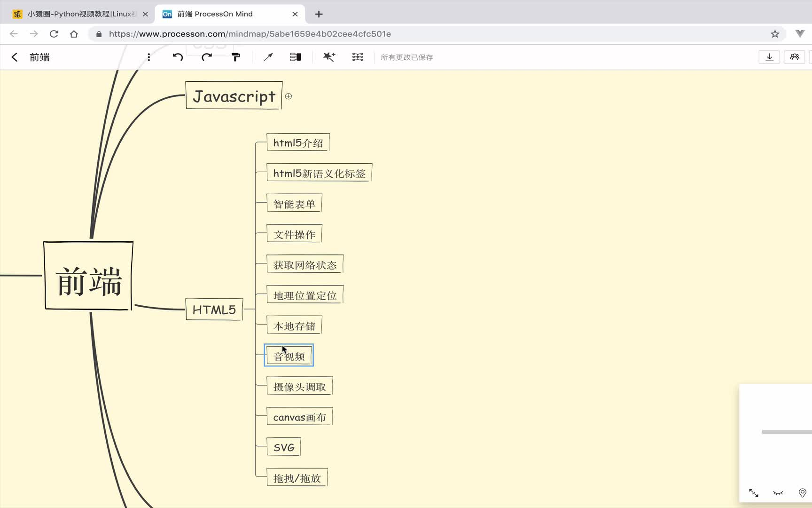The height and width of the screenshot is (508, 812).
Task: Select the canvas画布 node
Action: point(299,417)
